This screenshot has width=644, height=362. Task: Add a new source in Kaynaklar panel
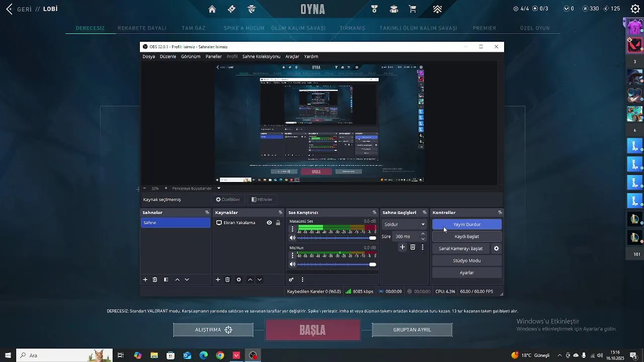[x=218, y=280]
